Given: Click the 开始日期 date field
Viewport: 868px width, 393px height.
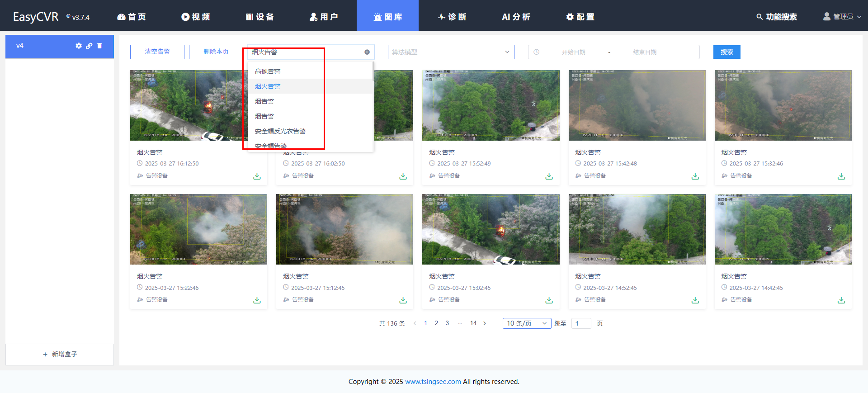Looking at the screenshot, I should coord(573,52).
